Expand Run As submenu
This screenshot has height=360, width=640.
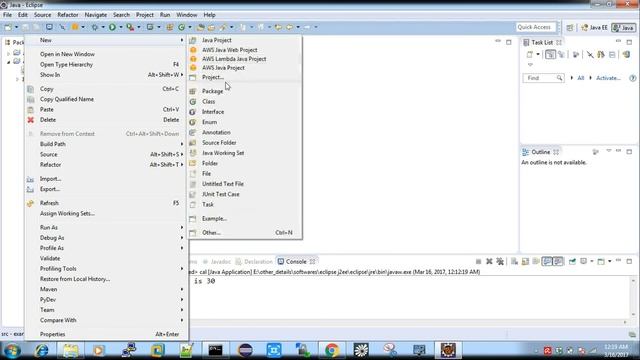[x=106, y=227]
